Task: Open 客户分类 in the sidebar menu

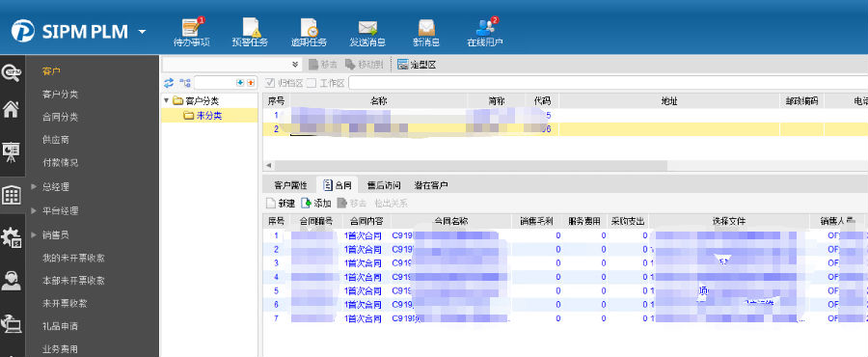Action: (x=60, y=95)
